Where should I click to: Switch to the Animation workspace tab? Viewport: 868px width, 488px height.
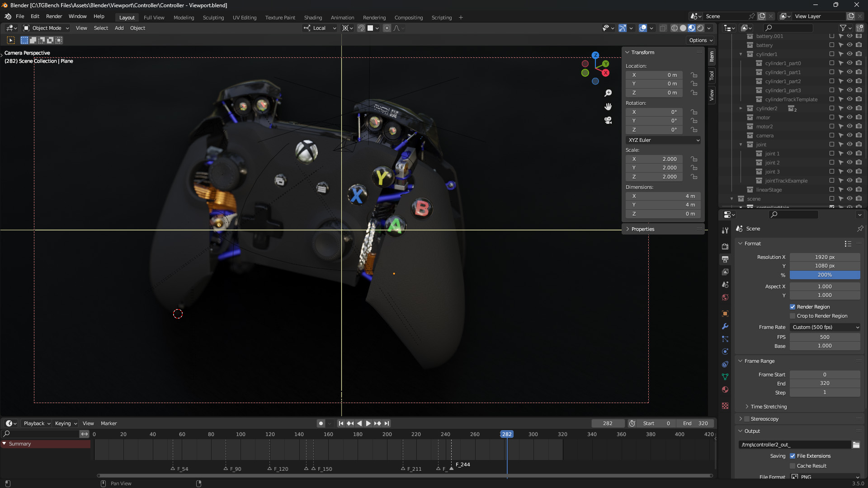[342, 17]
